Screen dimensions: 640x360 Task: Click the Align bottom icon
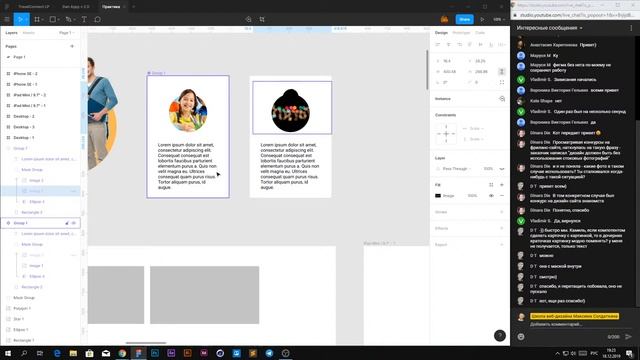pos(491,44)
